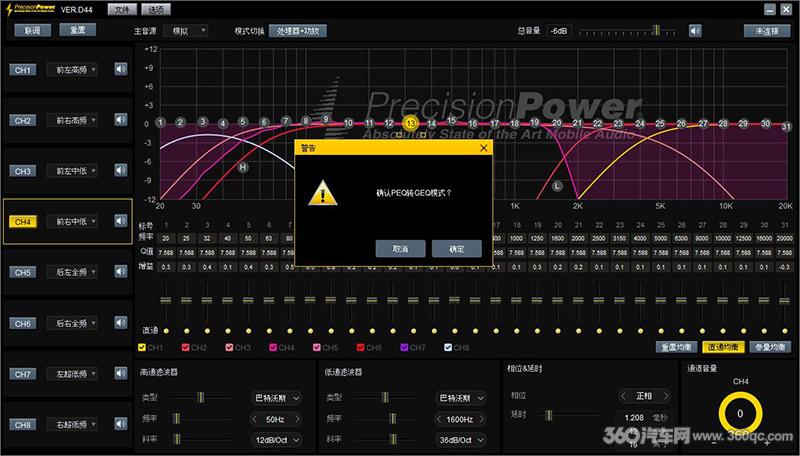Mute CH5 后左全频 with its speaker icon
This screenshot has width=800, height=456.
[120, 271]
